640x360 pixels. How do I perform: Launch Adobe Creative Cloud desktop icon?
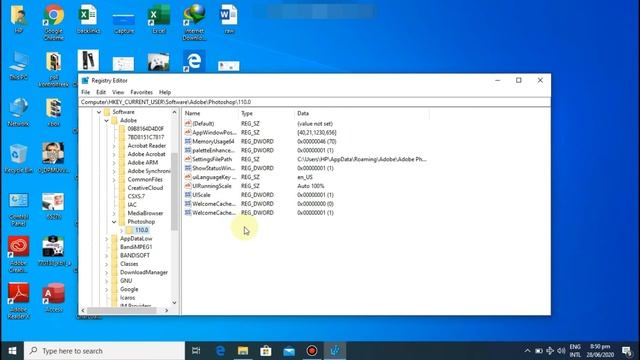point(18,254)
